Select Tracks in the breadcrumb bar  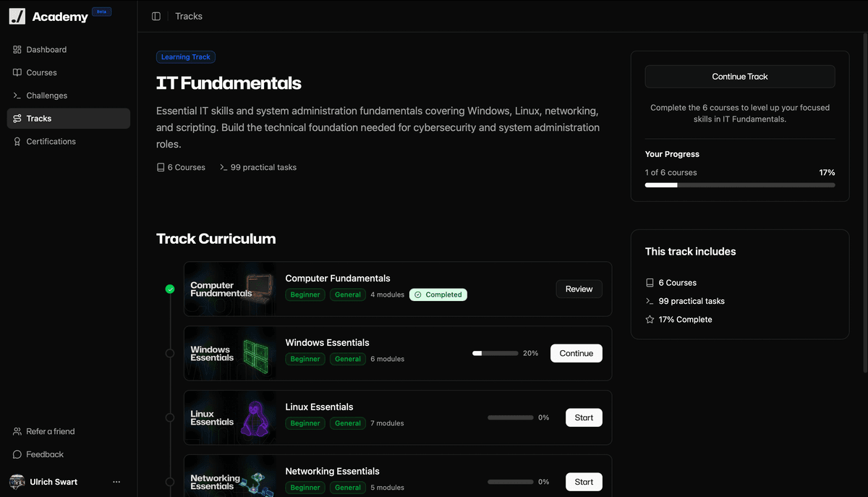click(188, 16)
